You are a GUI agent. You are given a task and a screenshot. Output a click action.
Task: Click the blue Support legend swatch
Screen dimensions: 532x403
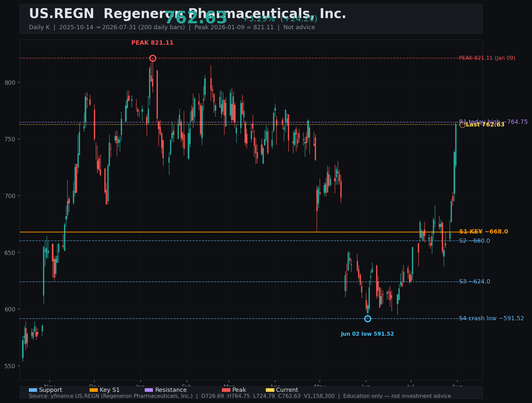33,390
